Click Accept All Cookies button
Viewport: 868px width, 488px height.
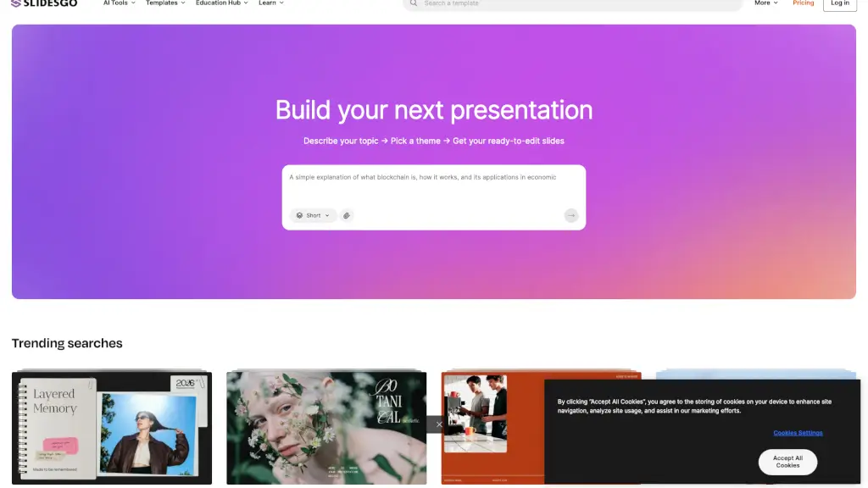[x=787, y=462]
